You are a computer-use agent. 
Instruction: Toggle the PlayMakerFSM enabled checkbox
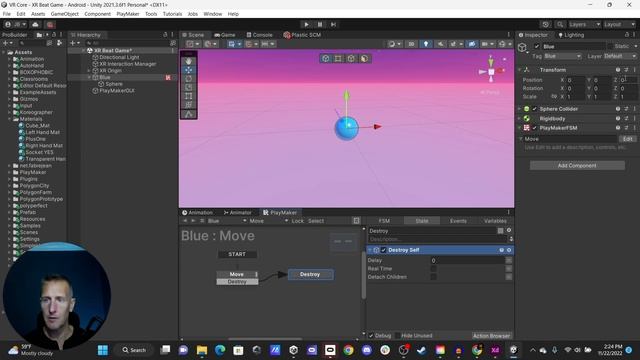534,128
